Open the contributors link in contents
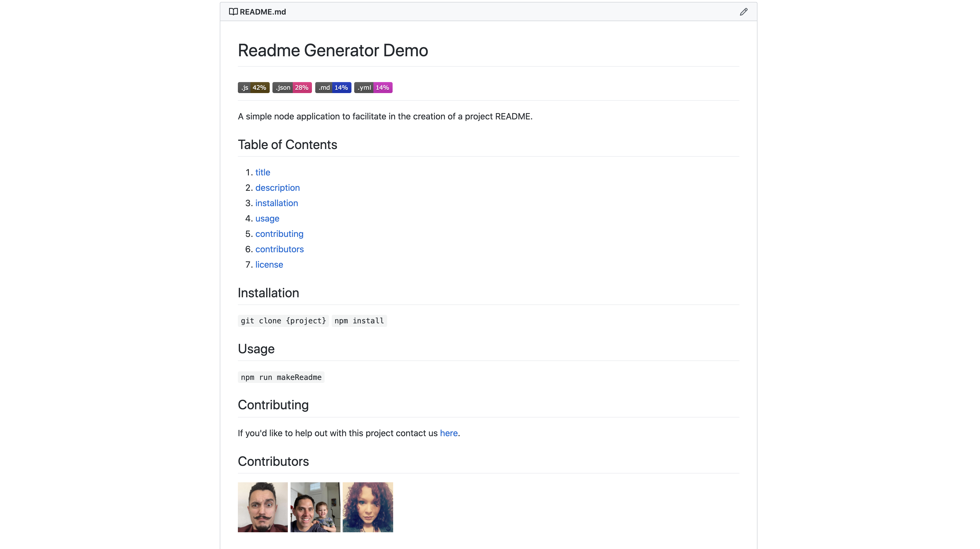Image resolution: width=980 pixels, height=549 pixels. tap(279, 249)
